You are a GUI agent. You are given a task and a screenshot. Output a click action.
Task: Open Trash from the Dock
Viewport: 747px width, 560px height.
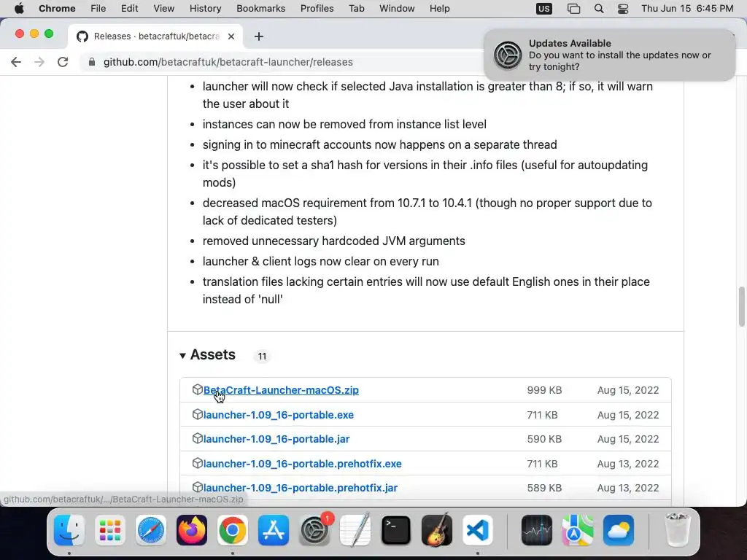677,530
